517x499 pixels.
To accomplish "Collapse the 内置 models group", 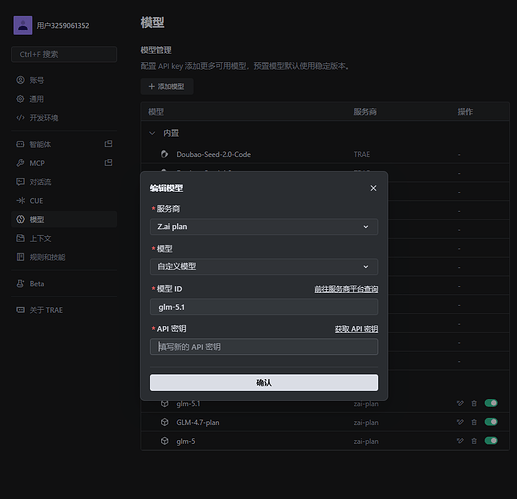I will click(x=152, y=133).
